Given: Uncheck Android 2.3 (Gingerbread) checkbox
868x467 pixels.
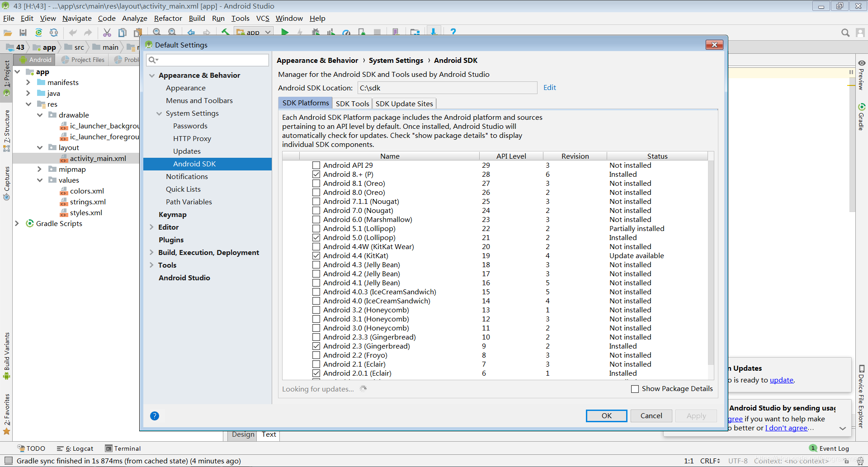Looking at the screenshot, I should click(x=316, y=346).
